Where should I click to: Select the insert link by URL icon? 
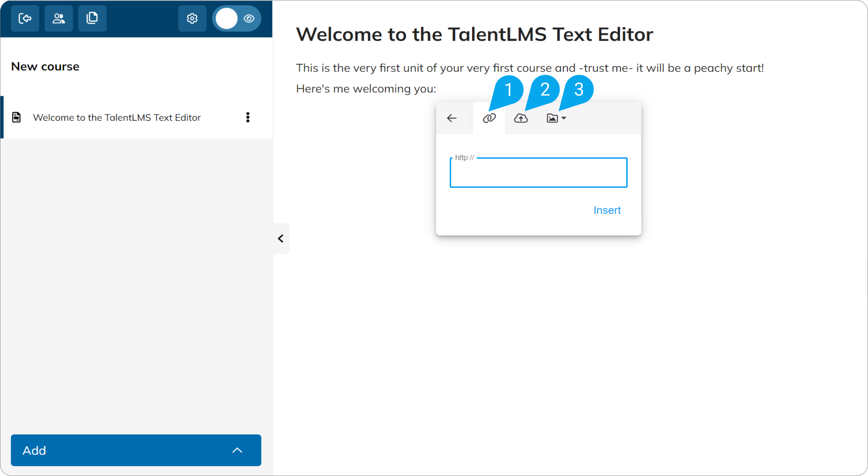tap(489, 118)
